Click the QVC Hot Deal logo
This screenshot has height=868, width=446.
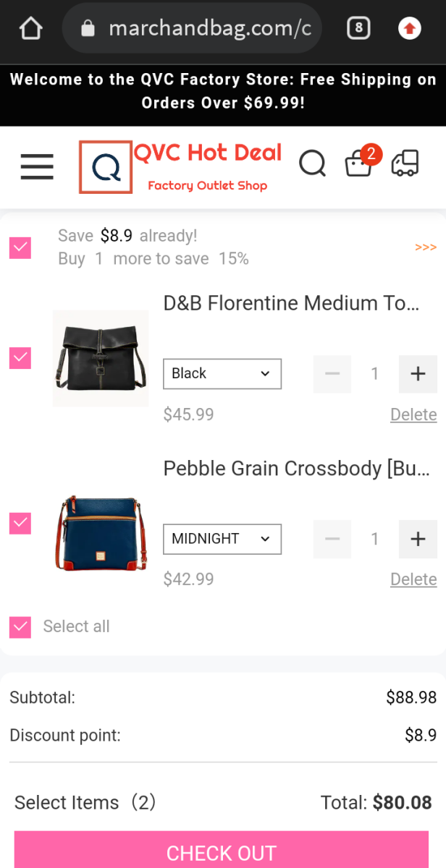point(180,167)
